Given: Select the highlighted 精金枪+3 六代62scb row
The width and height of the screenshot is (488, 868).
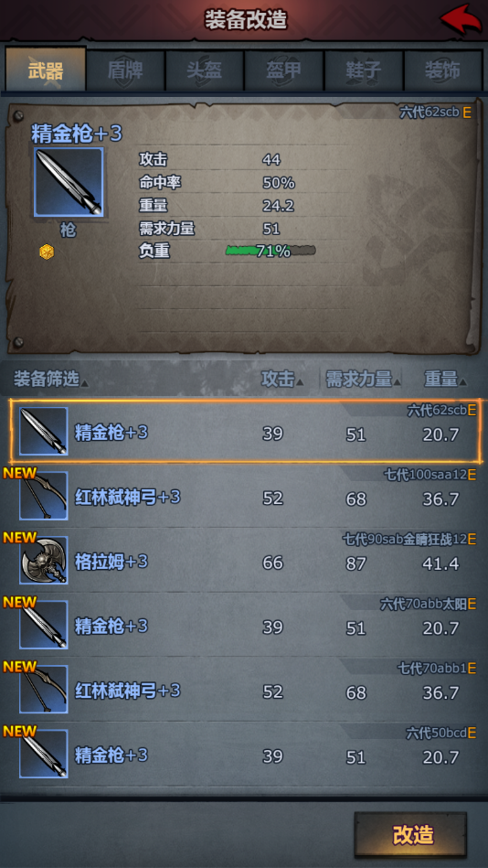Looking at the screenshot, I should click(245, 431).
